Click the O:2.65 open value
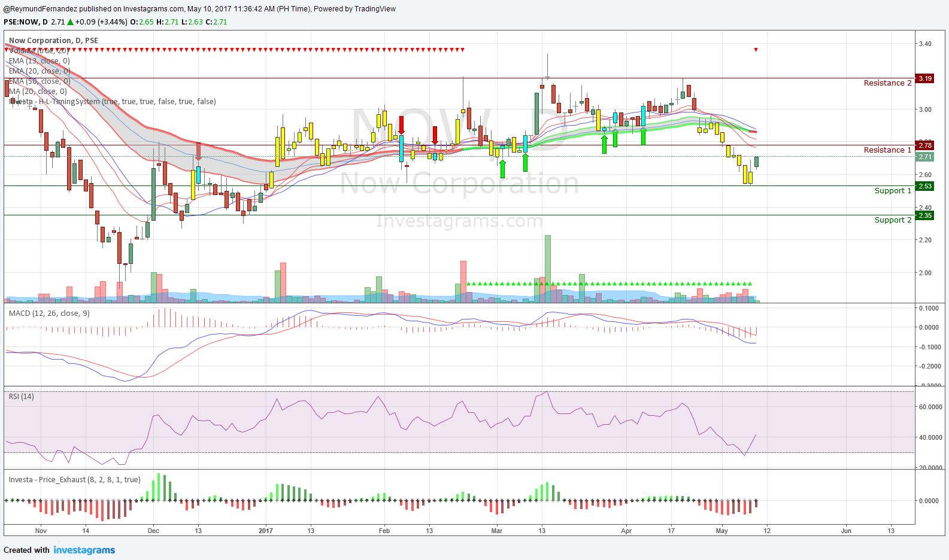The height and width of the screenshot is (560, 949). [x=142, y=22]
